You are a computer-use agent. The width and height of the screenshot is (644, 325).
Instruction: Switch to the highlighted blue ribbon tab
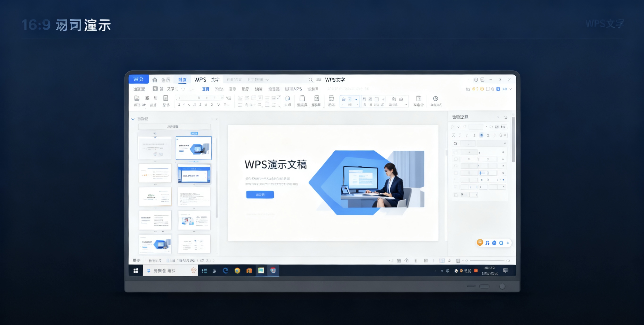(x=183, y=80)
